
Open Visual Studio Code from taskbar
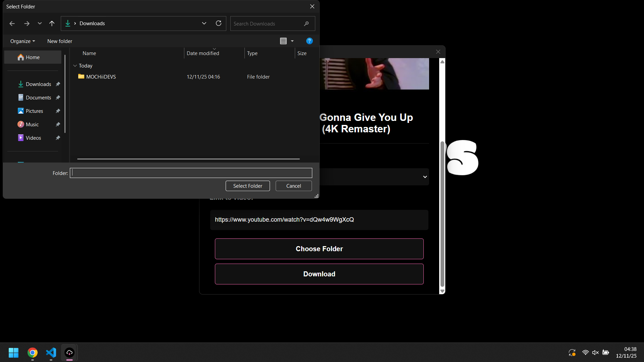coord(51,353)
